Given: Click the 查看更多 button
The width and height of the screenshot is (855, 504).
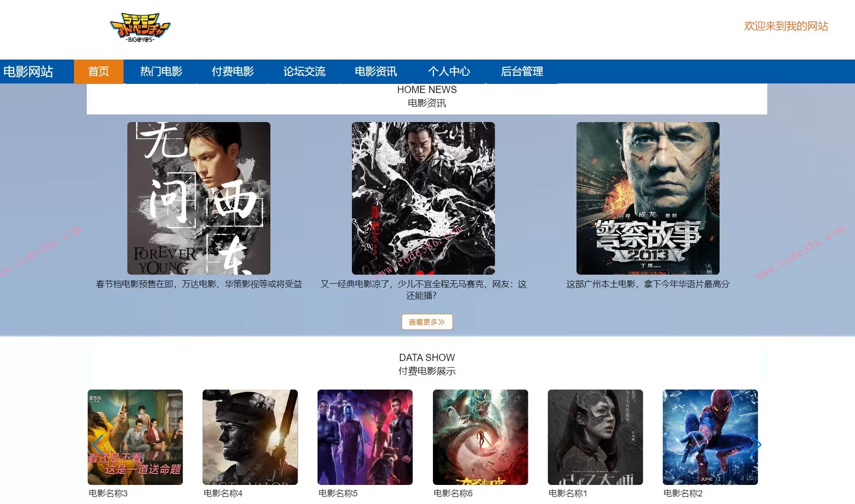Looking at the screenshot, I should point(427,322).
